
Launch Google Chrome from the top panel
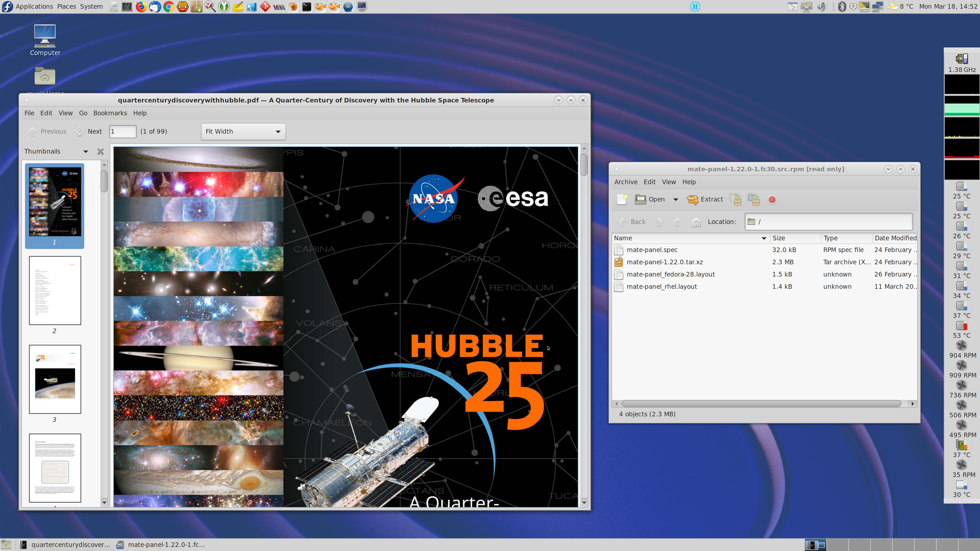(168, 6)
